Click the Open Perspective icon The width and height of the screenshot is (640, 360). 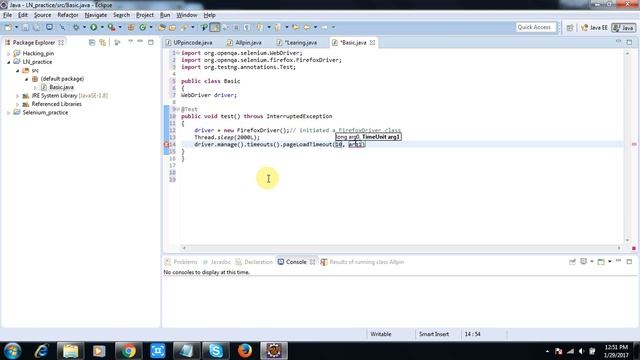(569, 28)
